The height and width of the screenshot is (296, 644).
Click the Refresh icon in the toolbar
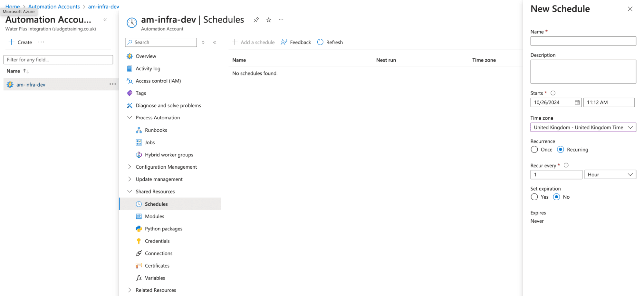[x=320, y=42]
